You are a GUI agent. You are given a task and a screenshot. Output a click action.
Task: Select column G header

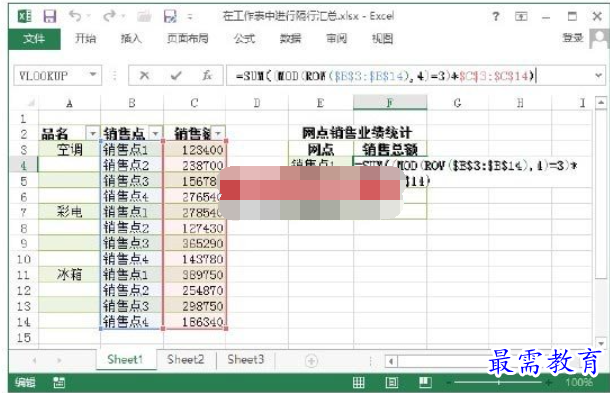click(x=458, y=103)
